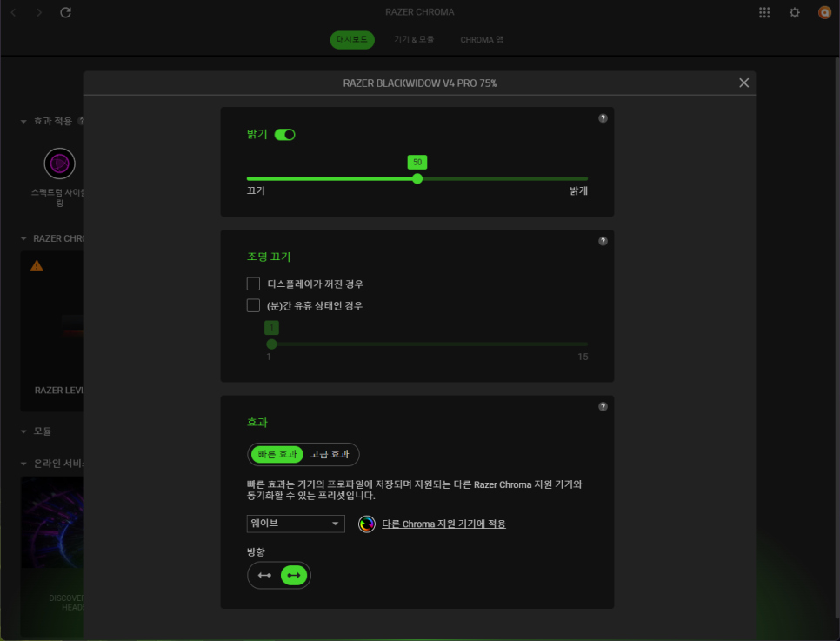Screen dimensions: 840x641
Task: Open the orange user account avatar
Action: point(824,12)
